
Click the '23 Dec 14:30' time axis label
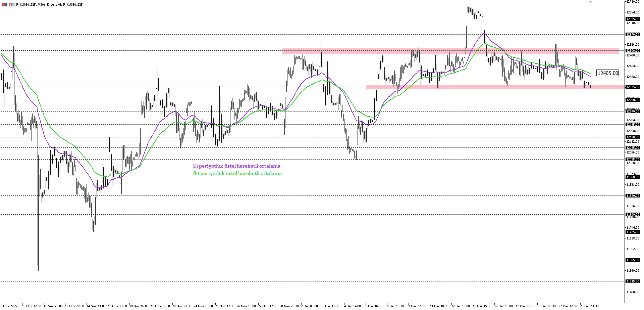point(589,306)
